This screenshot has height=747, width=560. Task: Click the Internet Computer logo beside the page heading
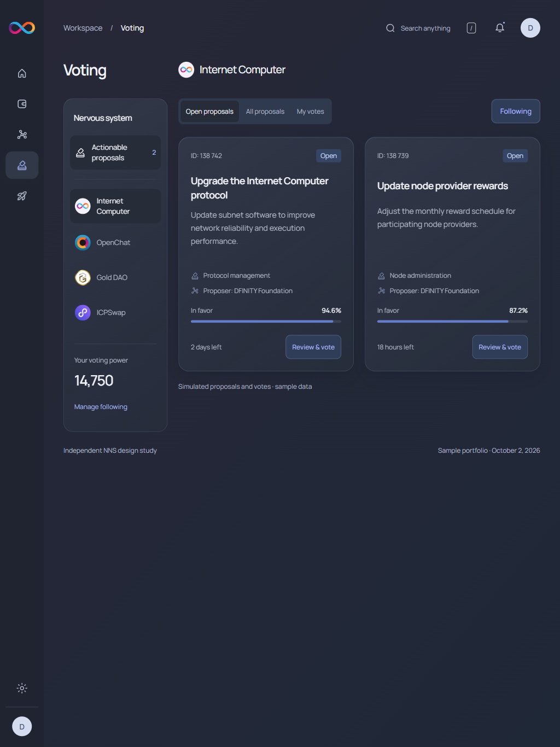(186, 70)
